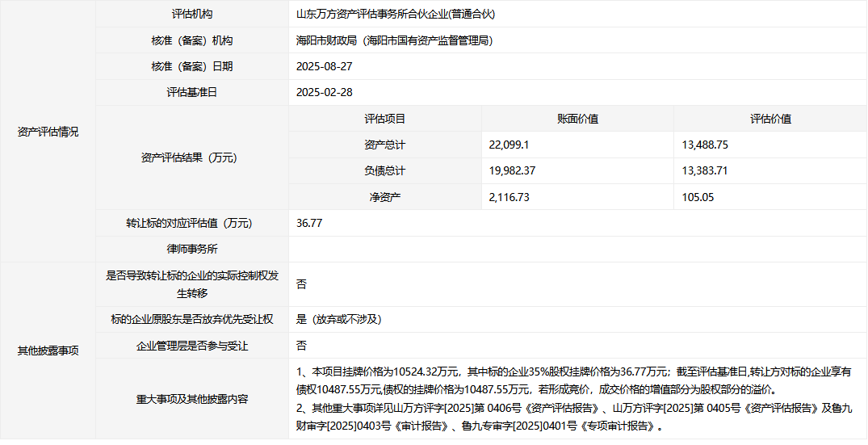
Task: Click the 海阳市财政局 approving authority value
Action: [394, 40]
